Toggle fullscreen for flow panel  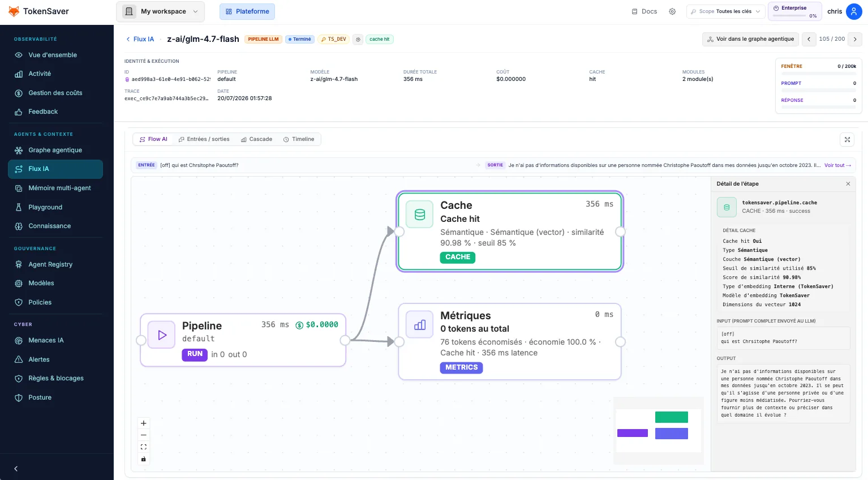[847, 139]
